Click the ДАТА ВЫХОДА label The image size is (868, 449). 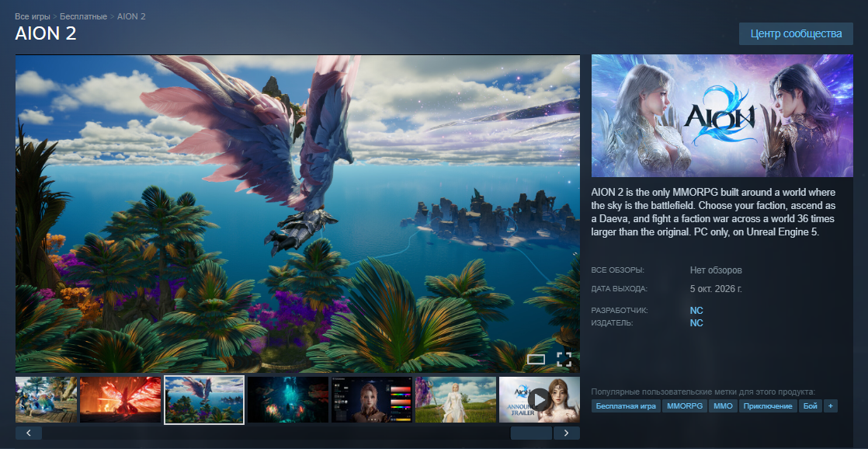coord(619,288)
